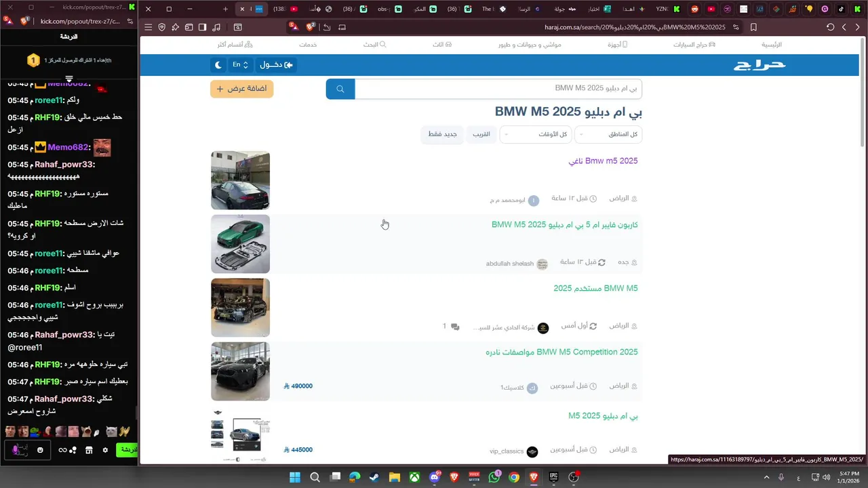Open seller ابومحمد م م profile
868x488 pixels.
514,201
